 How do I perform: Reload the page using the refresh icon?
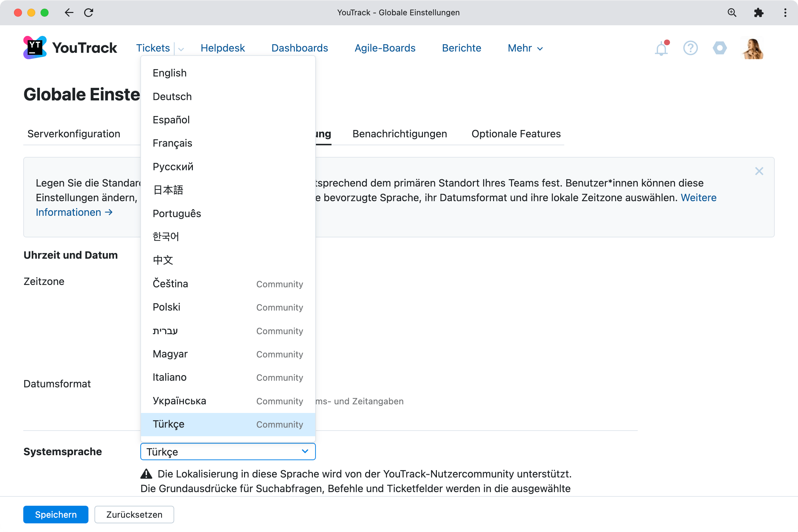(89, 13)
